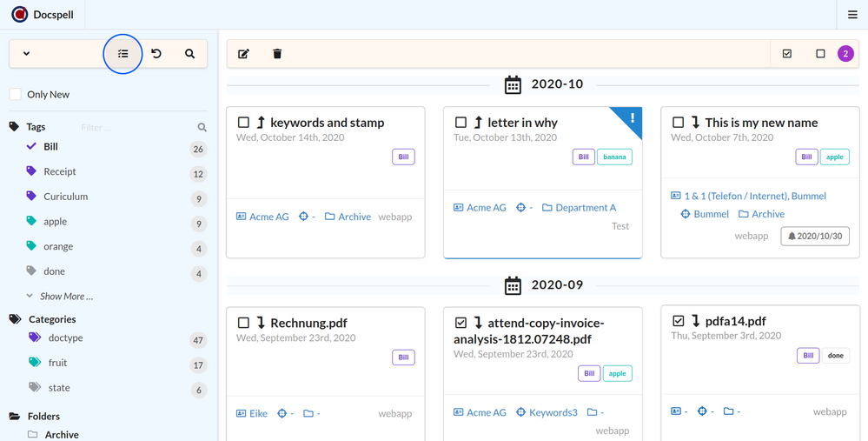Image resolution: width=868 pixels, height=441 pixels.
Task: Check the Rechnung.pdf item checkbox
Action: pyautogui.click(x=244, y=323)
